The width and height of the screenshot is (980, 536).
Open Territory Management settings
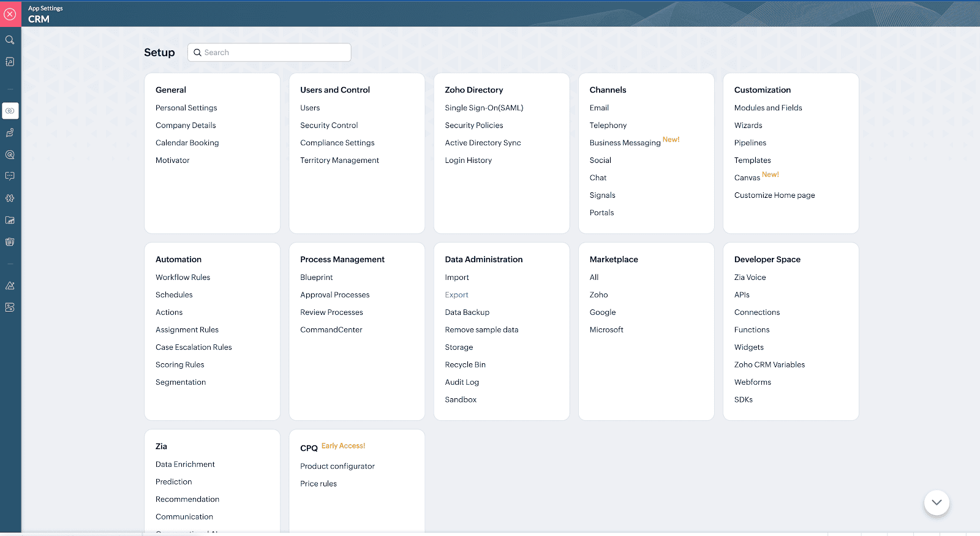[339, 160]
